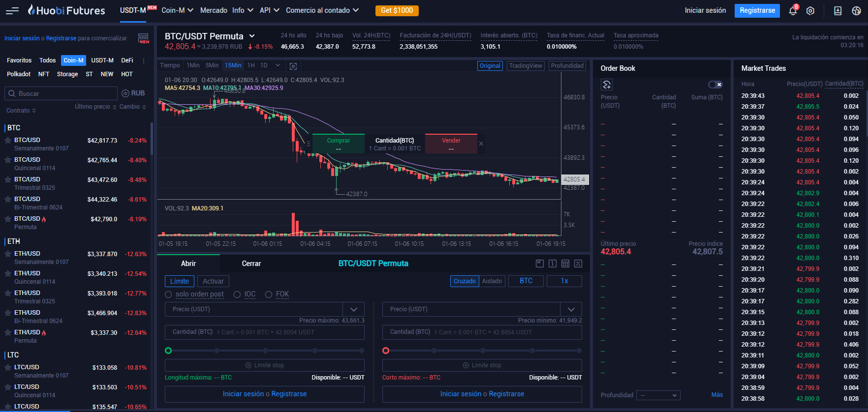This screenshot has width=868, height=412.
Task: Favorite the BTC/USD Quincenal 0114 star
Action: pyautogui.click(x=8, y=160)
